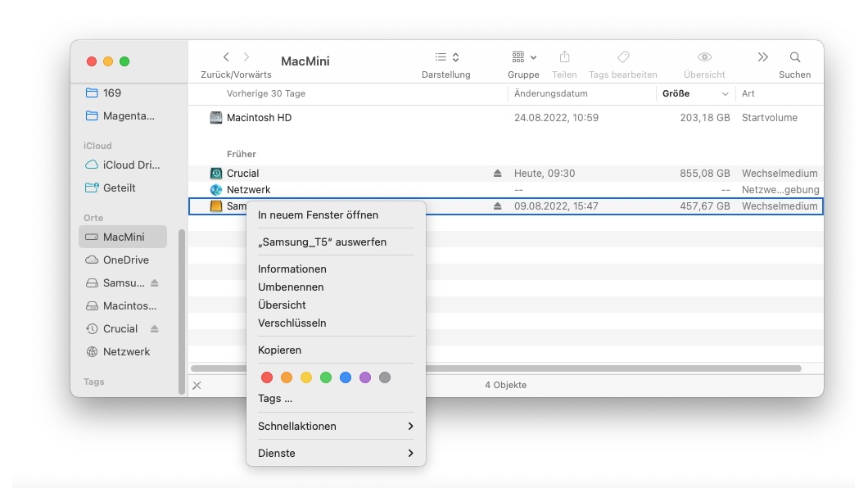Apply the red tag color
Image resolution: width=868 pixels, height=488 pixels.
click(x=267, y=377)
